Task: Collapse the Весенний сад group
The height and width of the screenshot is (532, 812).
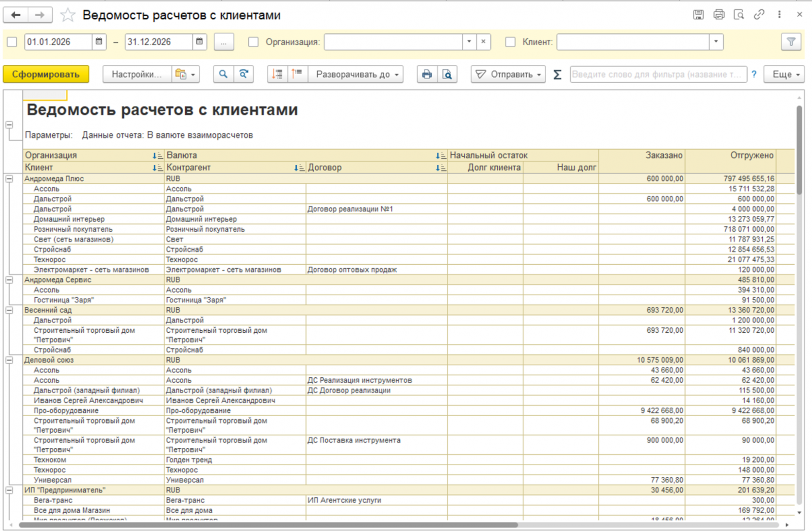Action: pyautogui.click(x=9, y=310)
